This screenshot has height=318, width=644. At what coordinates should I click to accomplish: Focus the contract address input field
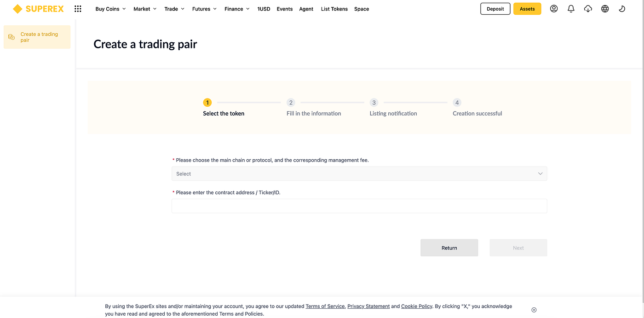[359, 206]
